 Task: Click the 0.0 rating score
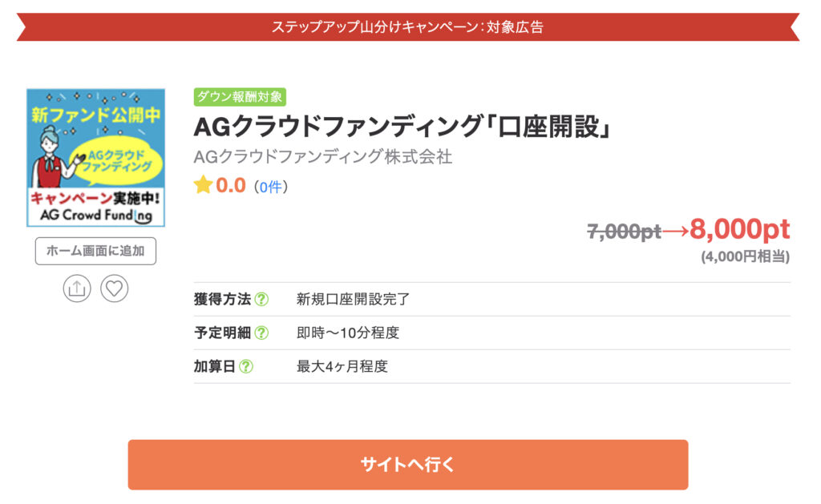231,186
